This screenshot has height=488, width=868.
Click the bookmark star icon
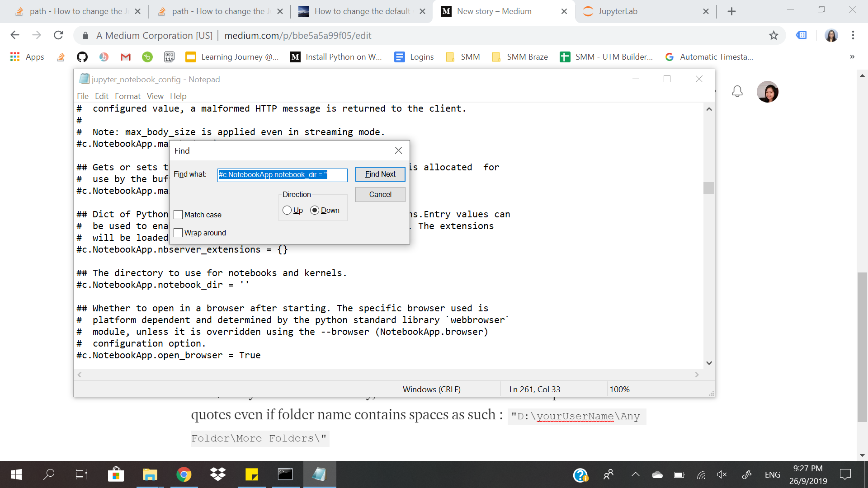point(774,35)
